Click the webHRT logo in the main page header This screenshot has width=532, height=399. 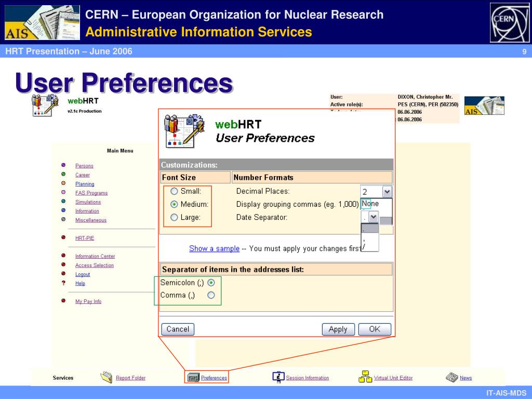[45, 105]
